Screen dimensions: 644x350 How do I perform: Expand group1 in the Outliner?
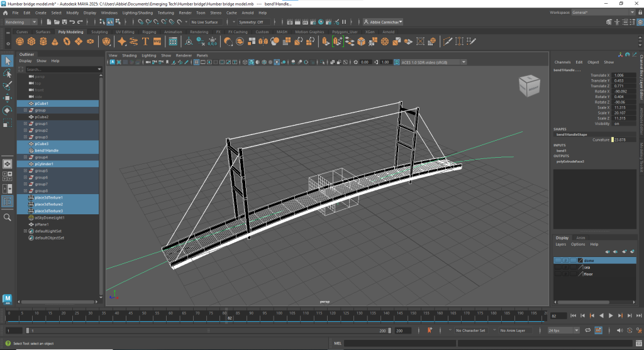25,124
